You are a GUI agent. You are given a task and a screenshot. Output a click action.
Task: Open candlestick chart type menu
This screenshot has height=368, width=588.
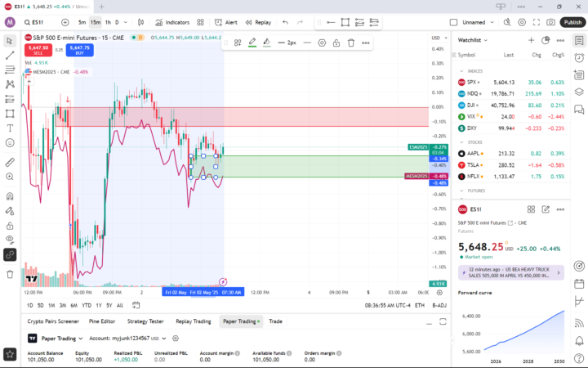pyautogui.click(x=140, y=23)
